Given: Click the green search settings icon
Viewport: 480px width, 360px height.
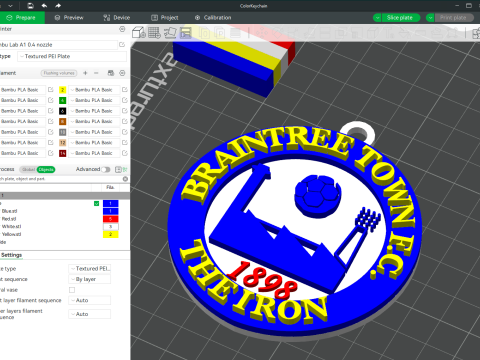Looking at the screenshot, I should click(125, 170).
